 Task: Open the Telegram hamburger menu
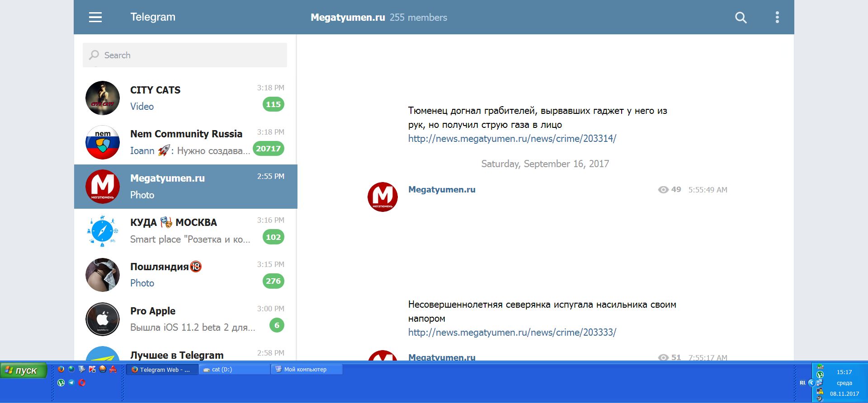click(95, 17)
